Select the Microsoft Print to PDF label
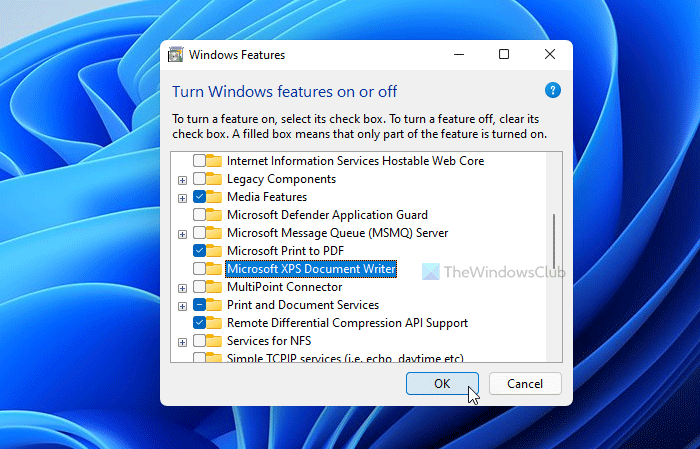The image size is (700, 449). [285, 251]
